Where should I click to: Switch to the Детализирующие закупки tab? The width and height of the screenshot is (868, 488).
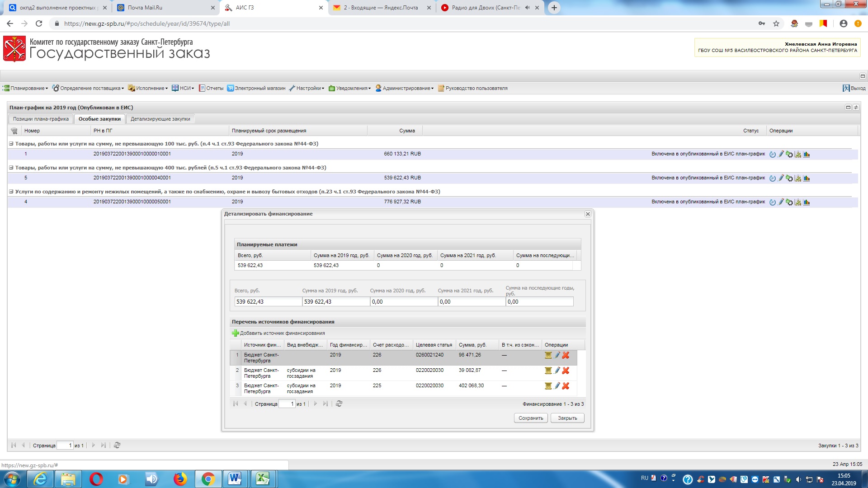[160, 119]
